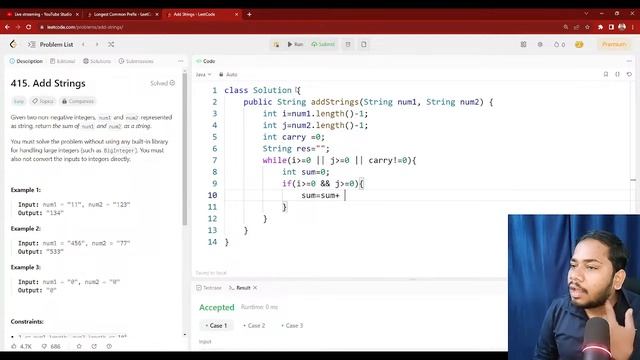Open the Problem List panel
Screen dimensions: 640x360
[51, 44]
